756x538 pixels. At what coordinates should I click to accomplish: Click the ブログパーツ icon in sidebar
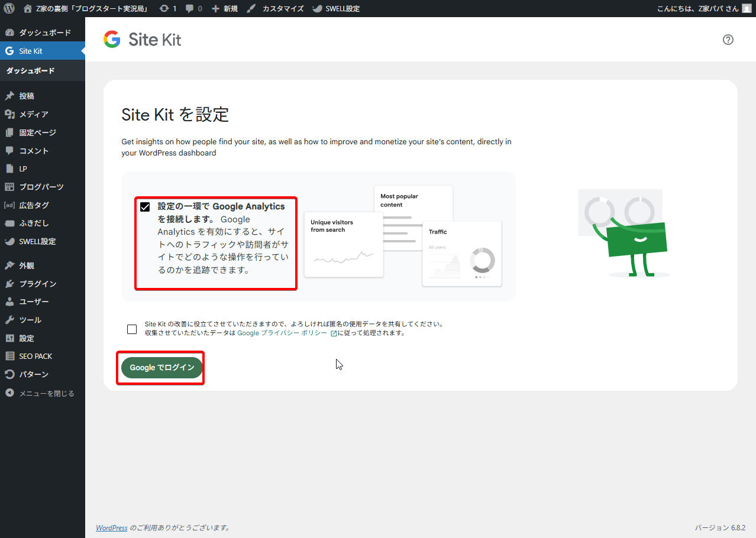[x=9, y=187]
